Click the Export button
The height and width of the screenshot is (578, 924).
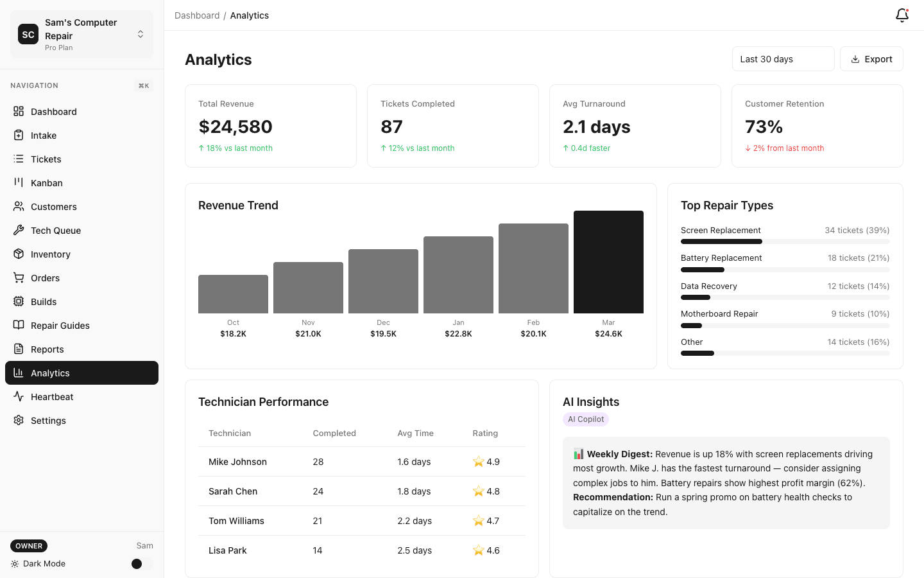pyautogui.click(x=871, y=58)
